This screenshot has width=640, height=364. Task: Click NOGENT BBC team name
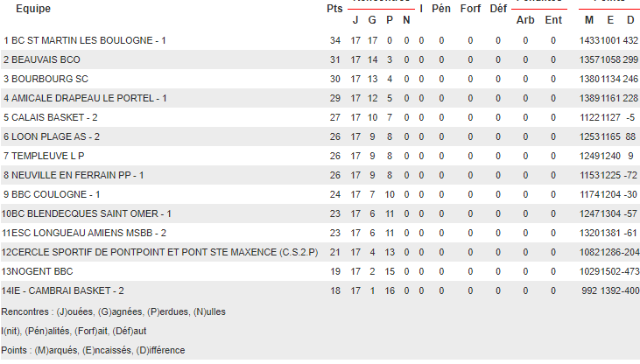42,271
